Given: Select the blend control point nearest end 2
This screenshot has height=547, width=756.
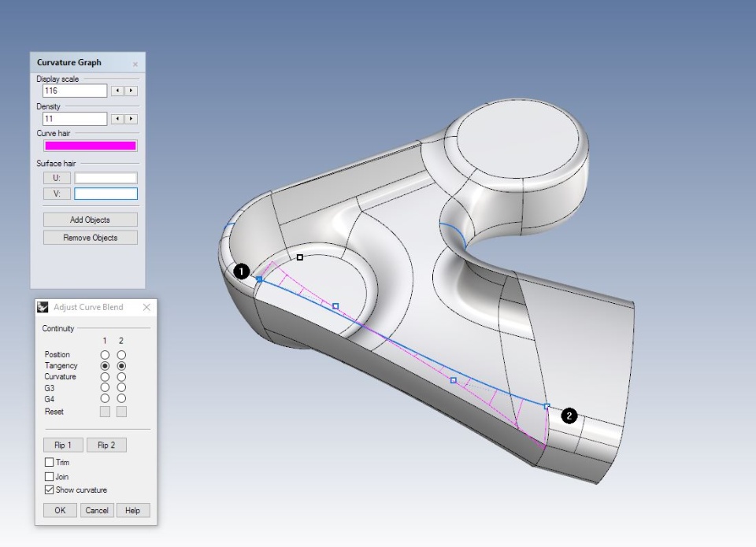Looking at the screenshot, I should coord(454,380).
